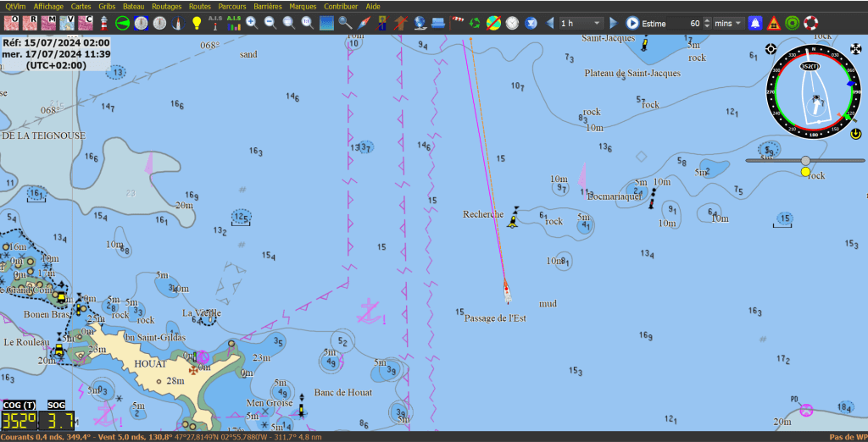Toggle the green AIS bar-chart button

point(233,23)
